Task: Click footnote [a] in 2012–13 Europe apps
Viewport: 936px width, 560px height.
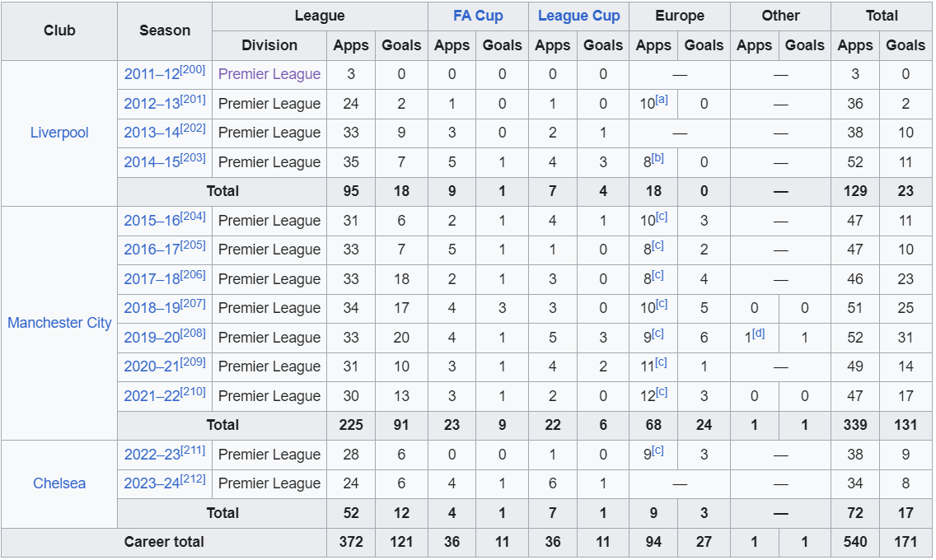Action: tap(662, 100)
